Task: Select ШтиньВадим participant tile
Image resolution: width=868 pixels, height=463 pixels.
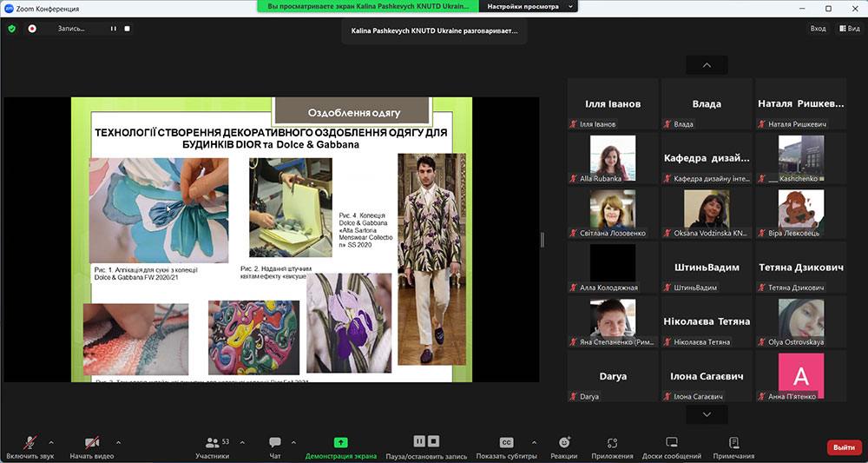Action: coord(707,267)
